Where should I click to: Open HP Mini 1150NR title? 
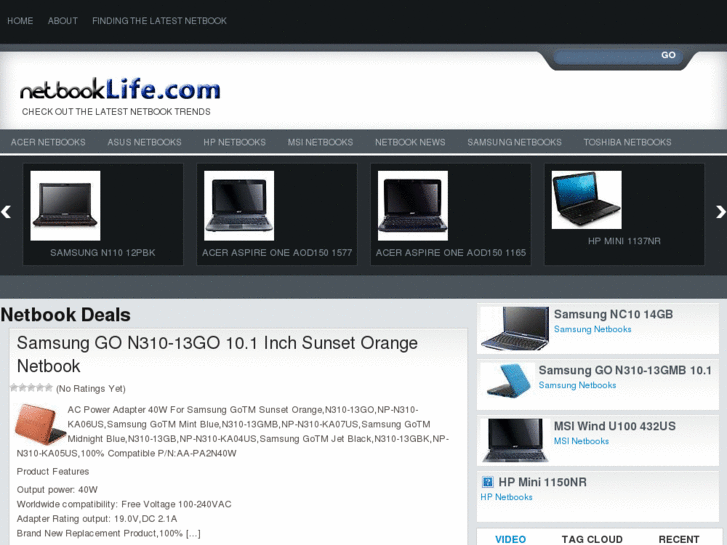pyautogui.click(x=542, y=482)
